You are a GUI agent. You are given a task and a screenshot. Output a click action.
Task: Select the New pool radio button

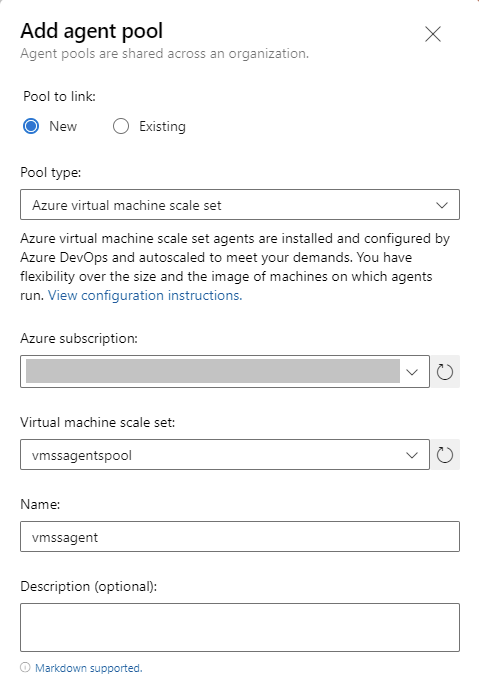31,126
